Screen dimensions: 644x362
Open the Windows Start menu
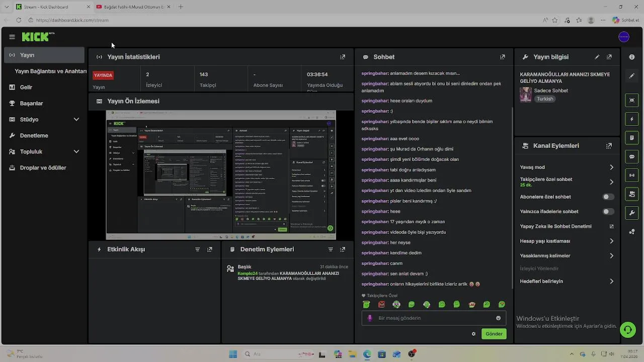tap(233, 354)
